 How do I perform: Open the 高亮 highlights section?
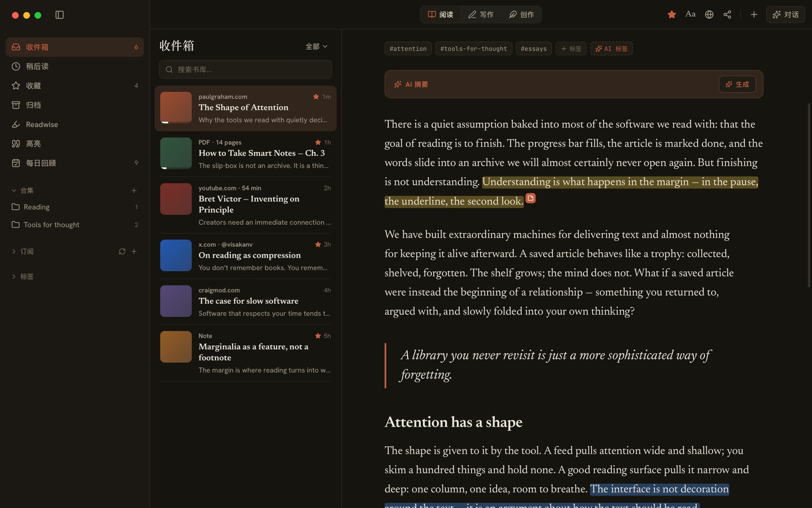(x=75, y=143)
